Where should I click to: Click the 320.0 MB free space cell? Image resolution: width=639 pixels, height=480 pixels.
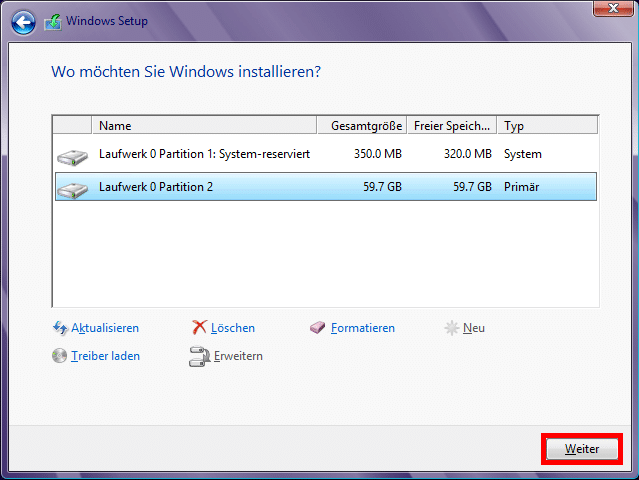point(468,154)
